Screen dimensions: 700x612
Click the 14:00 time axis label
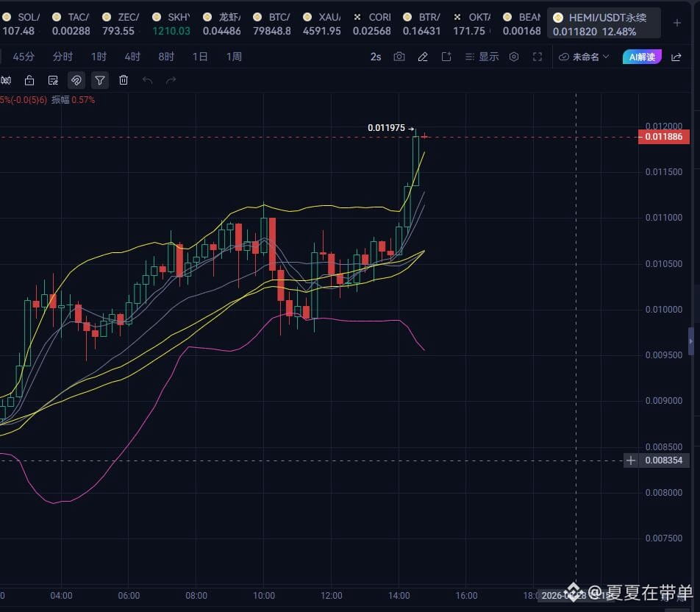(x=399, y=596)
